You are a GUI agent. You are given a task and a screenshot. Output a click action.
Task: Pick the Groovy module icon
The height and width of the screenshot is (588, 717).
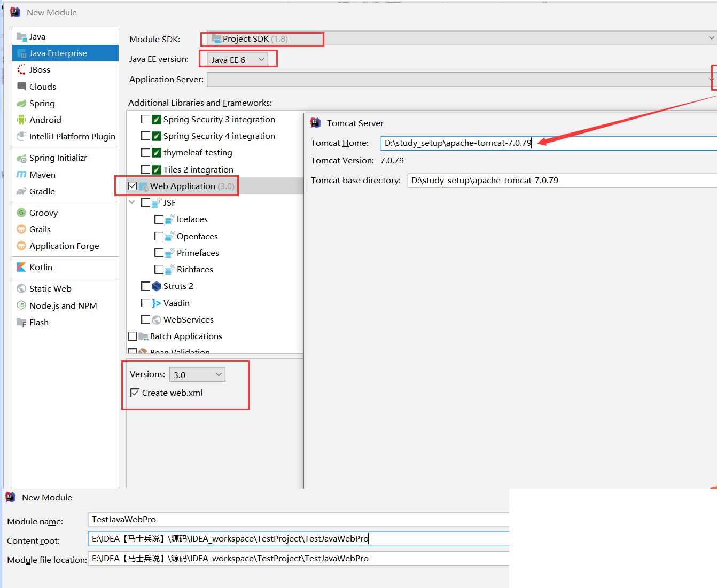[x=21, y=213]
